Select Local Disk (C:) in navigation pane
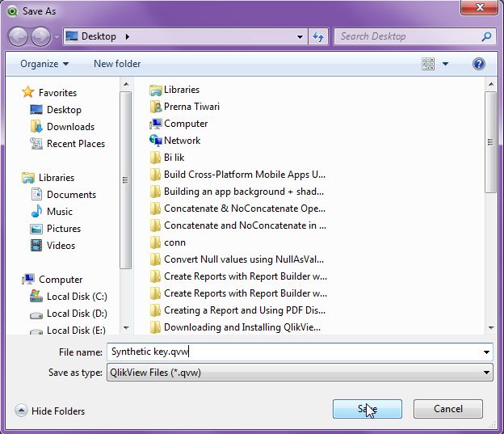The height and width of the screenshot is (434, 504). [69, 297]
